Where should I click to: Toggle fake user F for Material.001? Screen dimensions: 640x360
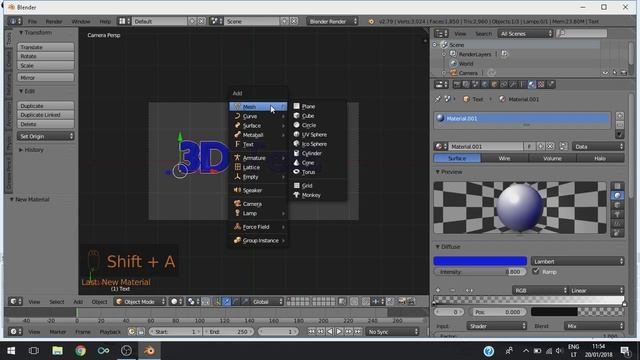[529, 146]
